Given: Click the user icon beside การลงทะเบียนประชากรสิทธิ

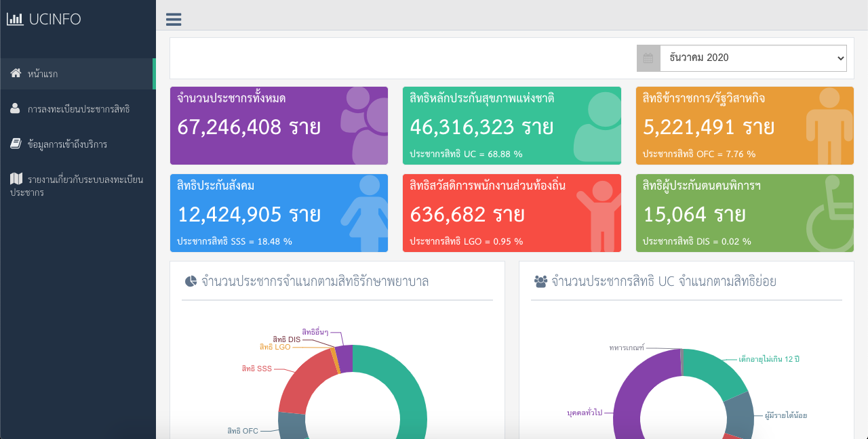Looking at the screenshot, I should [x=16, y=108].
